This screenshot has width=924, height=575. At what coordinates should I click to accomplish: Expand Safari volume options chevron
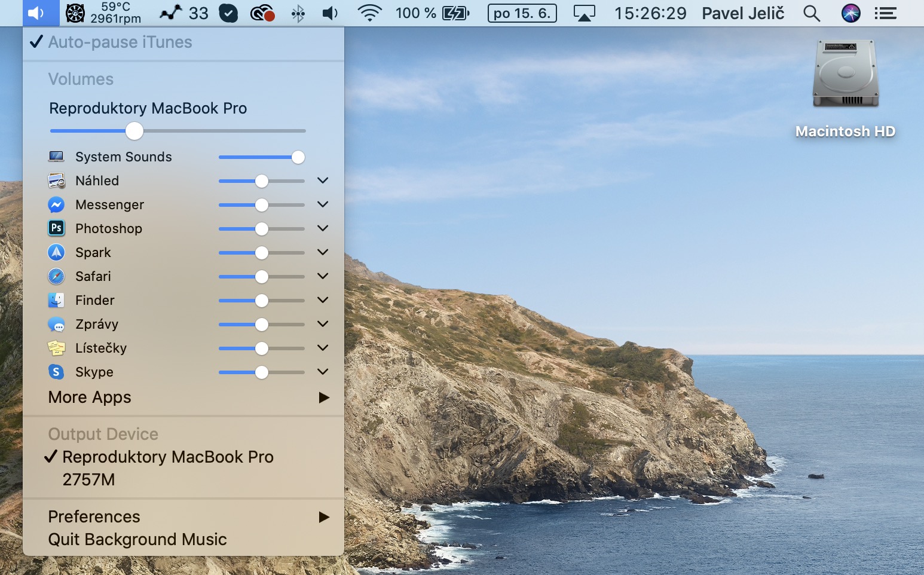[x=323, y=276]
